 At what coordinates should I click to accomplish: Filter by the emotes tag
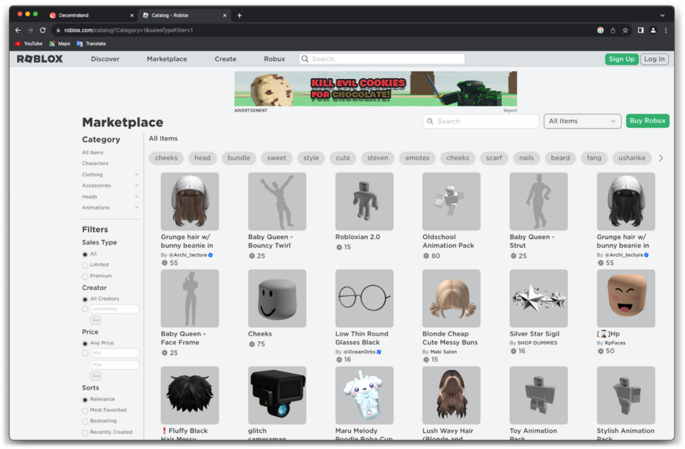point(417,158)
